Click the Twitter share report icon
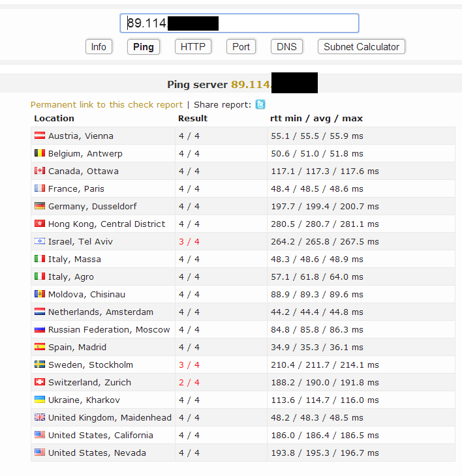This screenshot has width=462, height=476. pyautogui.click(x=260, y=104)
